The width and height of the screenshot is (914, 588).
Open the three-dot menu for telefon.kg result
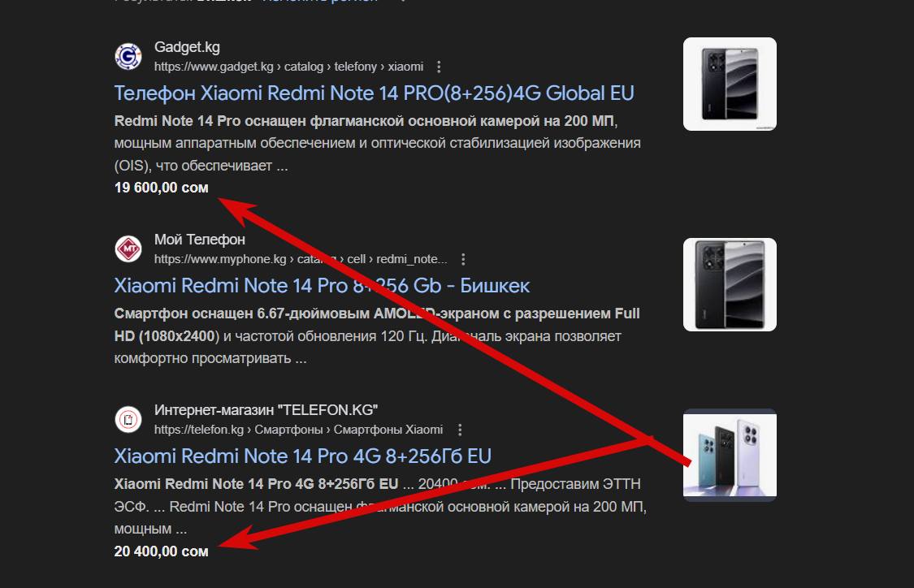[x=460, y=430]
